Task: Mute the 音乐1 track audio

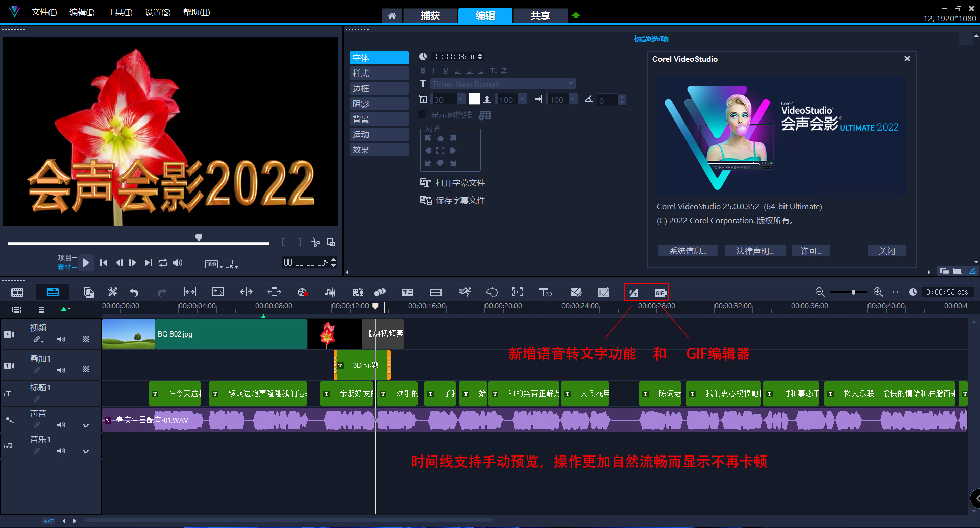Action: tap(61, 451)
